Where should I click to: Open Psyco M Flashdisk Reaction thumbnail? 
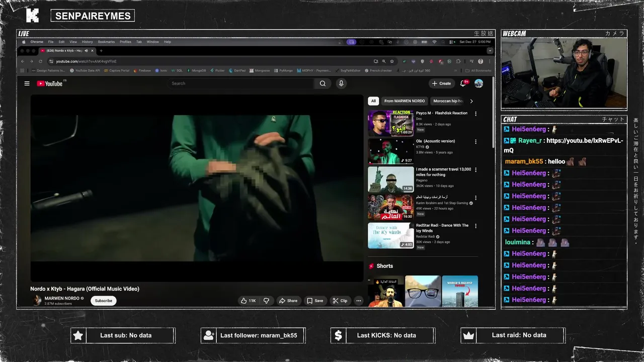point(390,123)
